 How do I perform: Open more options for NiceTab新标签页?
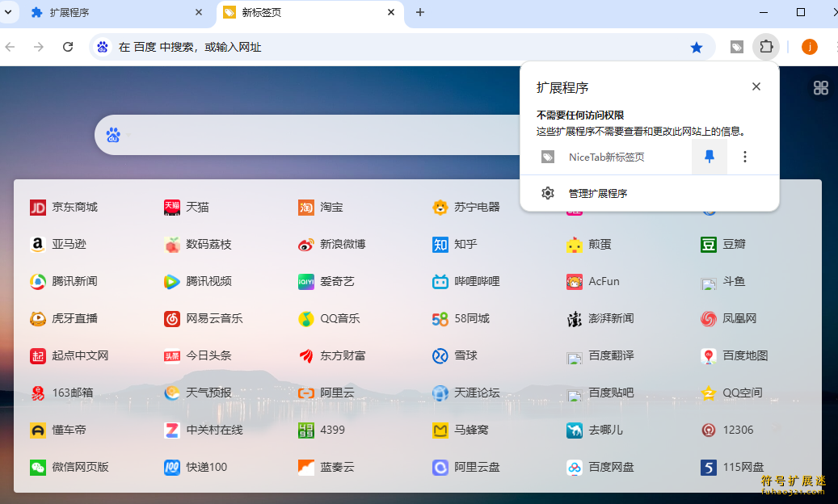[744, 157]
